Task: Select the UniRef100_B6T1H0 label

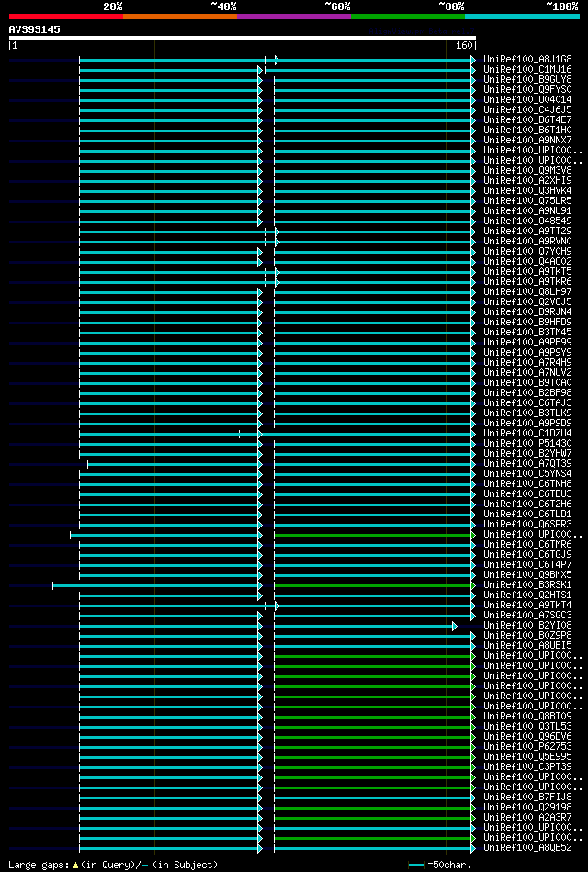Action: (527, 130)
